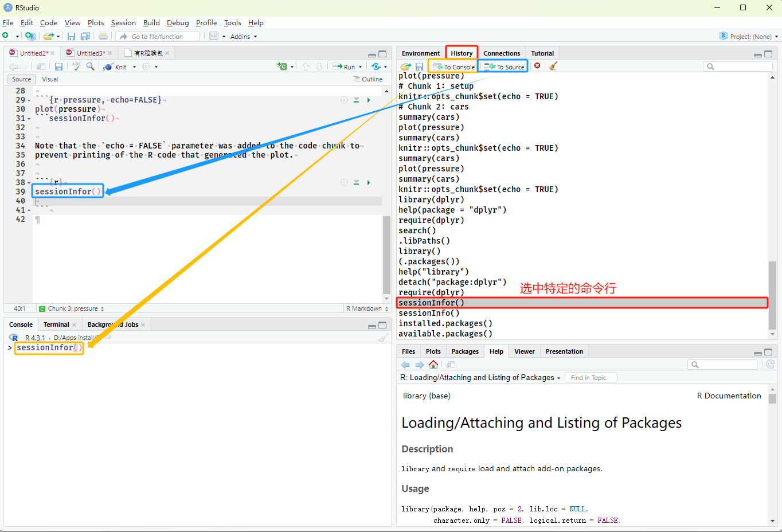
Task: Go to the previous chunk with the up arrow
Action: pos(306,66)
